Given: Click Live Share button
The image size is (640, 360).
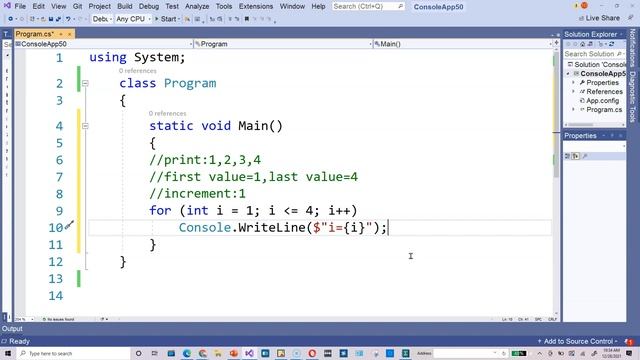Looking at the screenshot, I should tap(599, 18).
